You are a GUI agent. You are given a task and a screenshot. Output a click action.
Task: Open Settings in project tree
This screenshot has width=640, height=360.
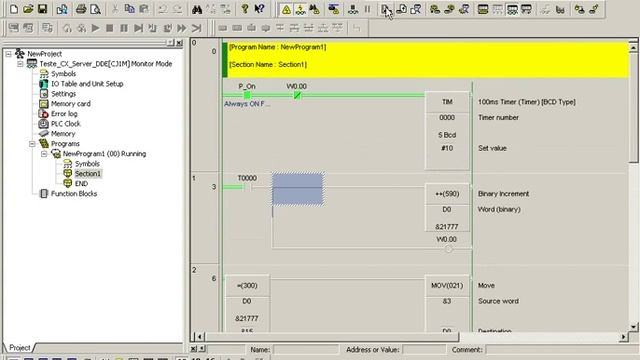coord(63,94)
